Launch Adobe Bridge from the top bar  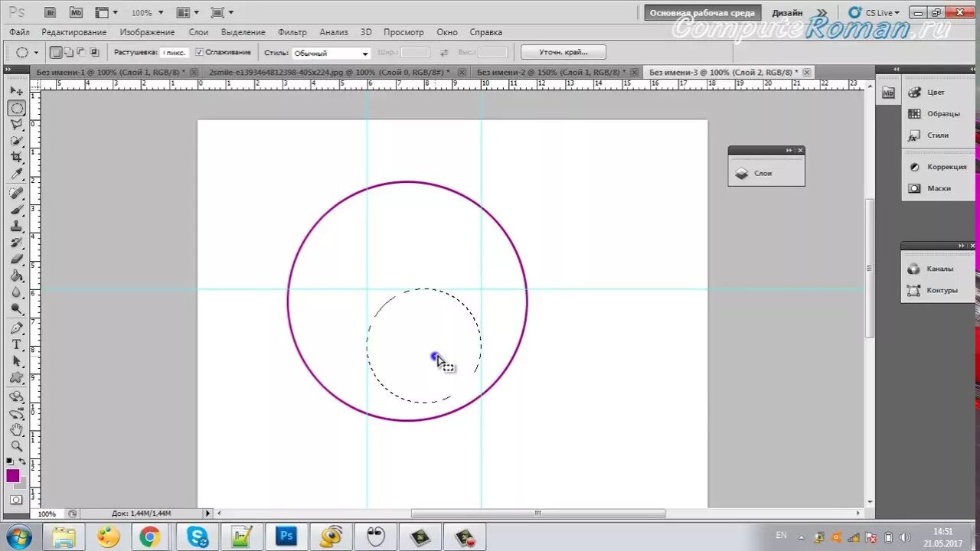pyautogui.click(x=50, y=12)
